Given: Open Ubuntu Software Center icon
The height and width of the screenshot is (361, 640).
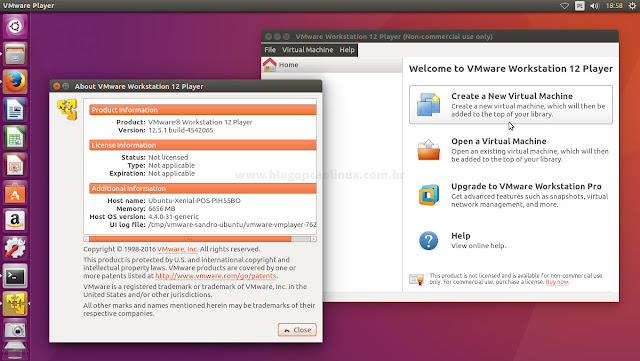Looking at the screenshot, I should 15,193.
